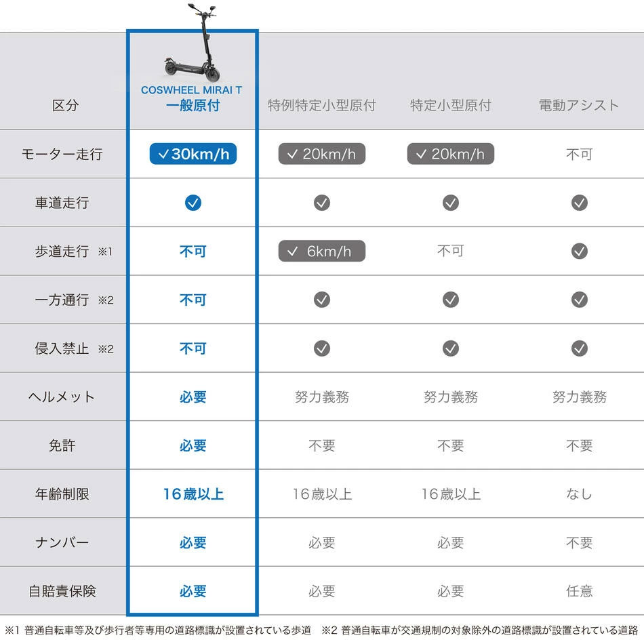Click 不要 in ナンバー row under 電動アシスト

579,542
